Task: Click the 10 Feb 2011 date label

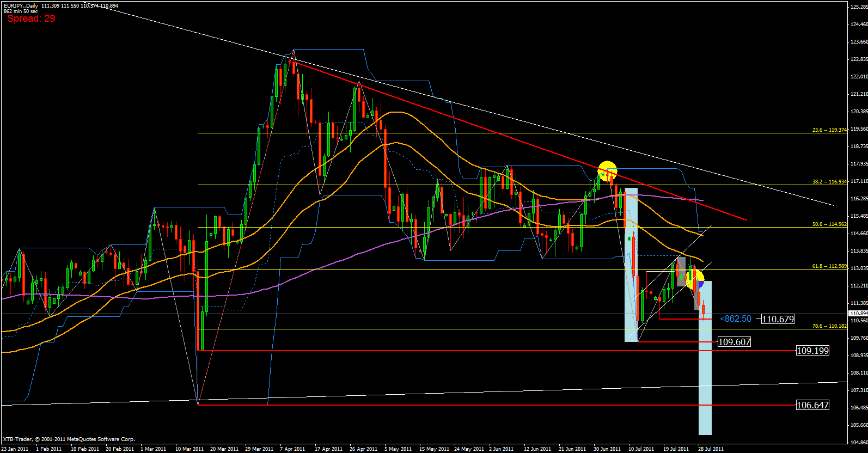Action: [85, 449]
